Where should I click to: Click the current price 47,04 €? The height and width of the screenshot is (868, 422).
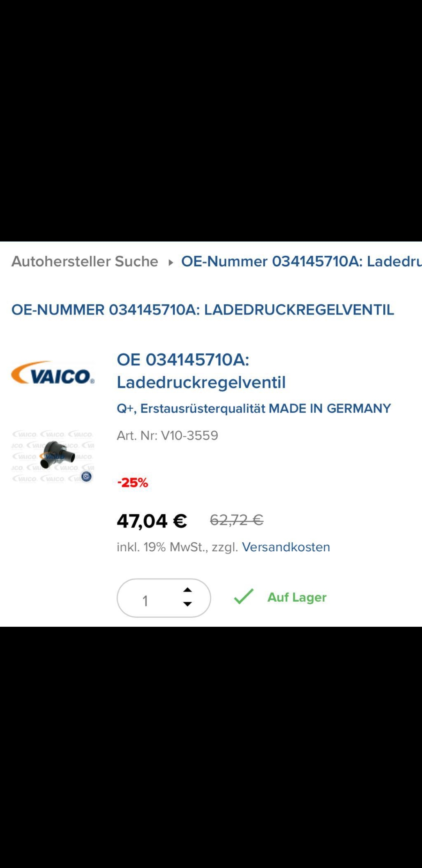point(152,521)
